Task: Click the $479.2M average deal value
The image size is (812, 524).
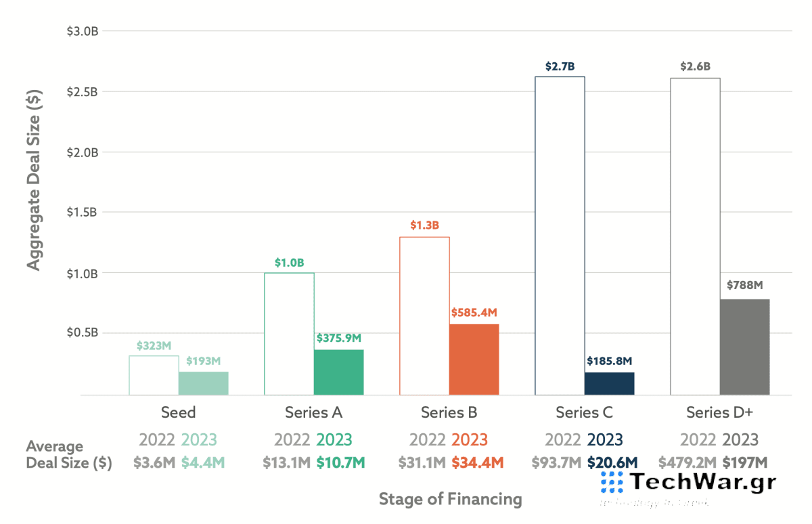Action: pos(687,464)
